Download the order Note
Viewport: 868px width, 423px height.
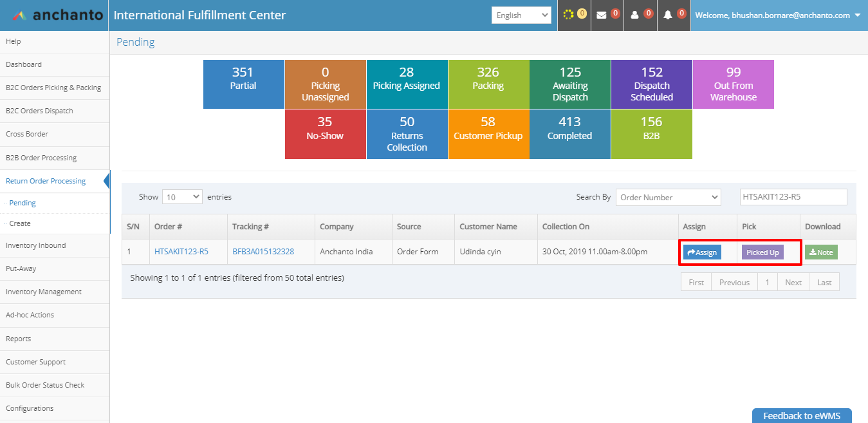(x=821, y=252)
